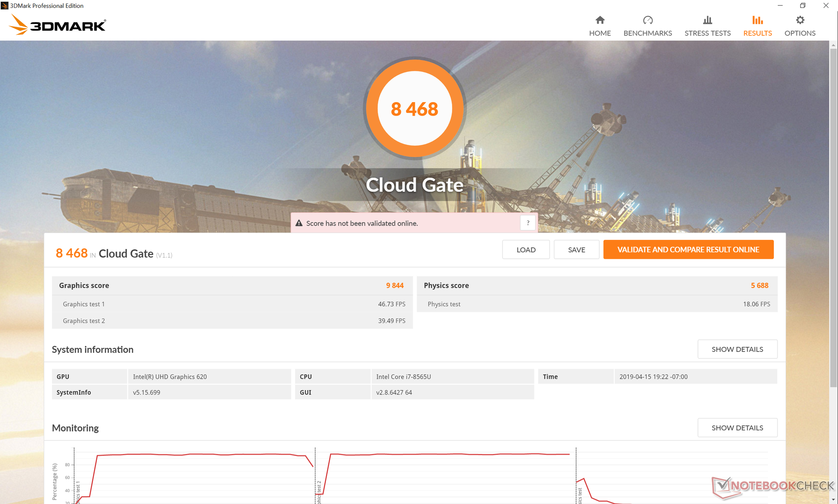Minimize the 3DMark window
This screenshot has height=504, width=838.
coord(780,5)
